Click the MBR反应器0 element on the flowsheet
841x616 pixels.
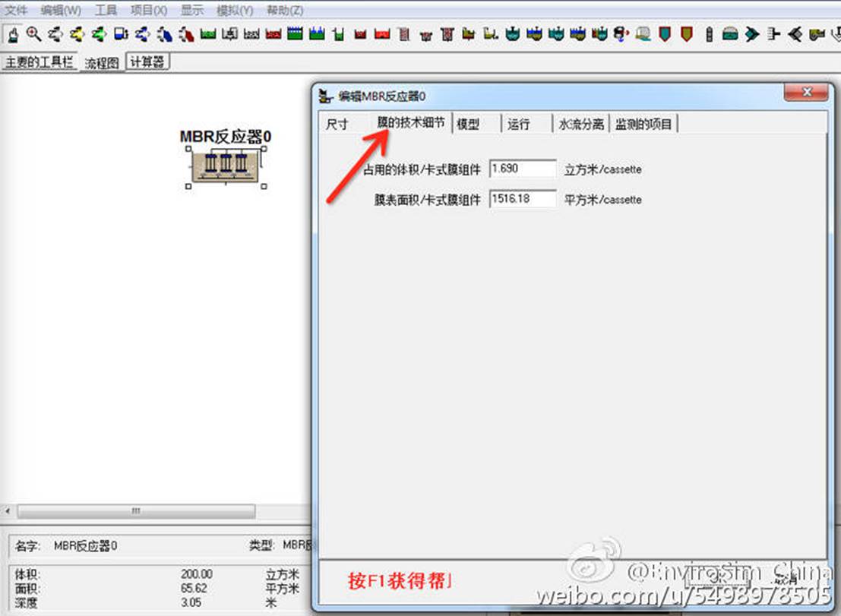(x=226, y=166)
